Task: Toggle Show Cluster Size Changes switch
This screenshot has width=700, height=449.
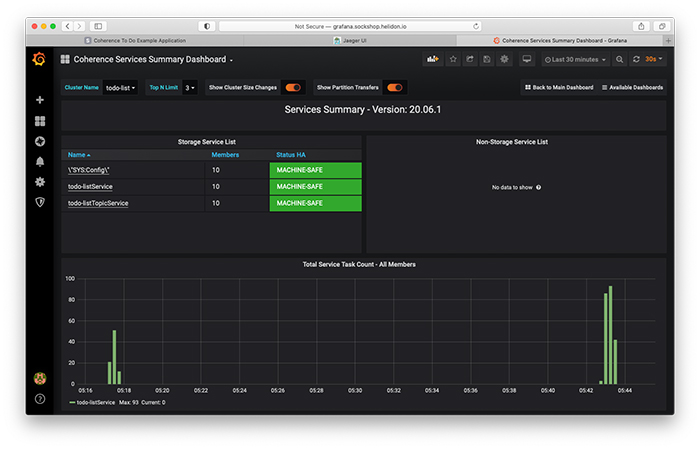Action: point(293,87)
